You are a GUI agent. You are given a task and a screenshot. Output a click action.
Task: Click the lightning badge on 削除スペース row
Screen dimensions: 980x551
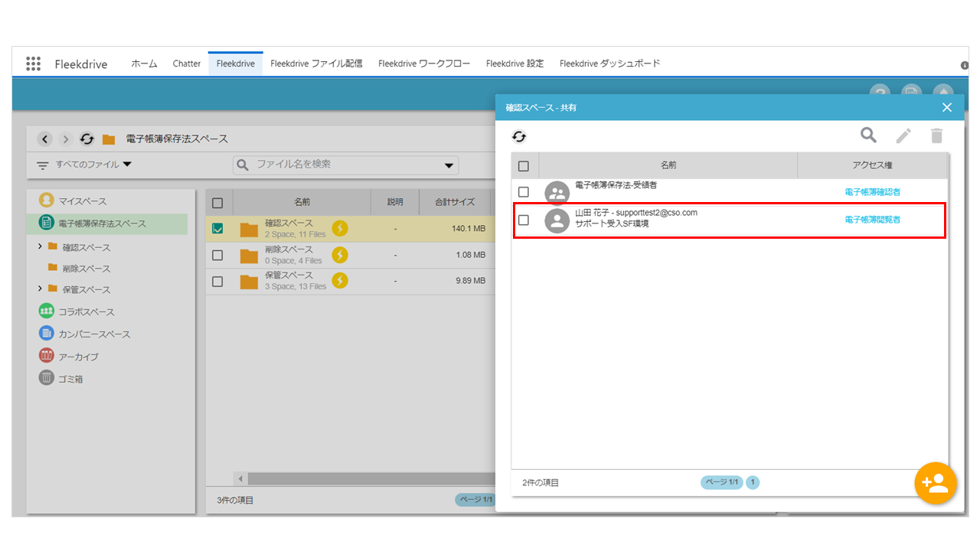pyautogui.click(x=340, y=255)
